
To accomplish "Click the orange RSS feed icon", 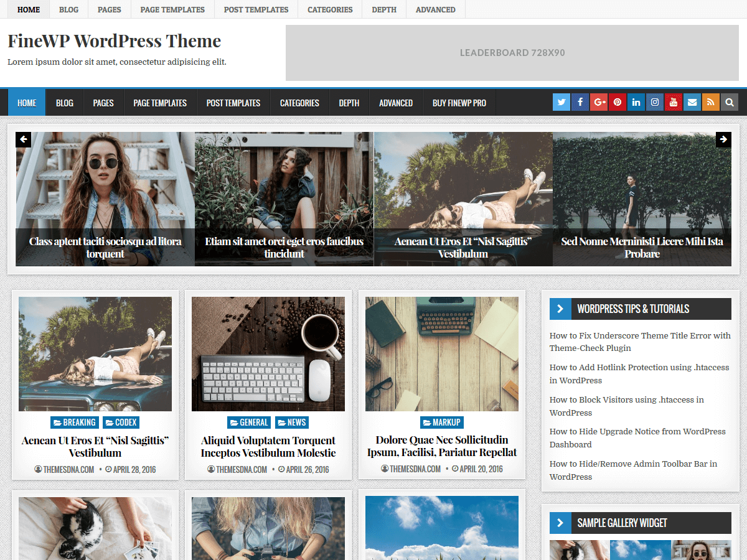I will [x=710, y=101].
